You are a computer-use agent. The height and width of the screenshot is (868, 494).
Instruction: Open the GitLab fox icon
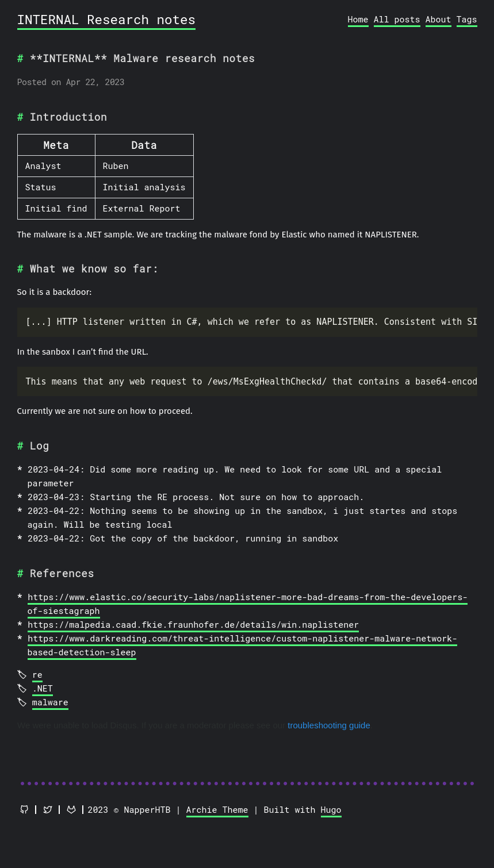[x=71, y=809]
